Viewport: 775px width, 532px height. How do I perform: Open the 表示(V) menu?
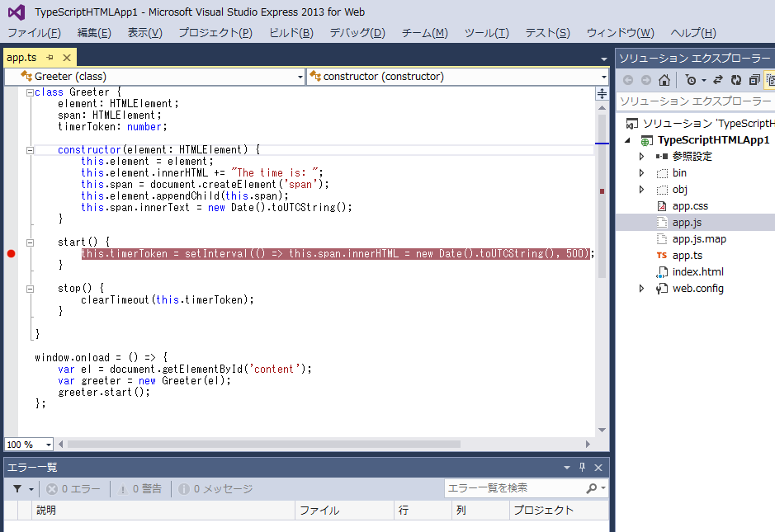144,33
